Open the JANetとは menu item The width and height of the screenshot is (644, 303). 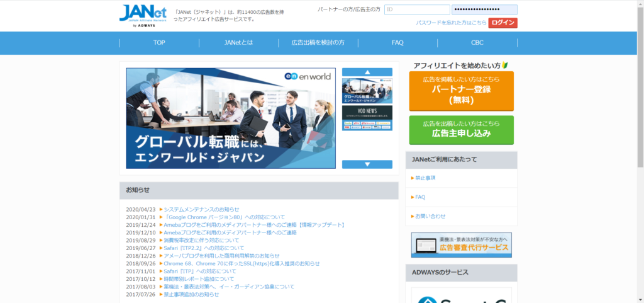[238, 43]
